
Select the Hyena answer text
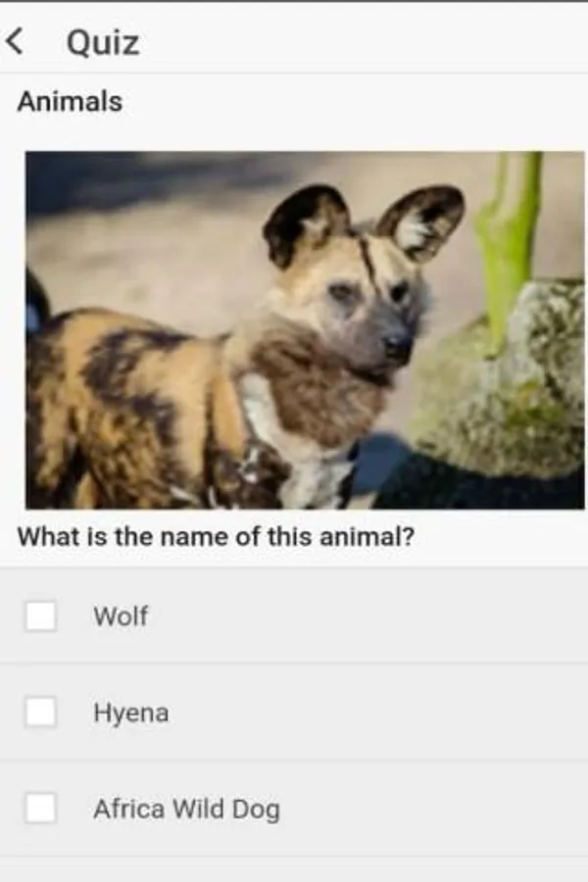(131, 713)
